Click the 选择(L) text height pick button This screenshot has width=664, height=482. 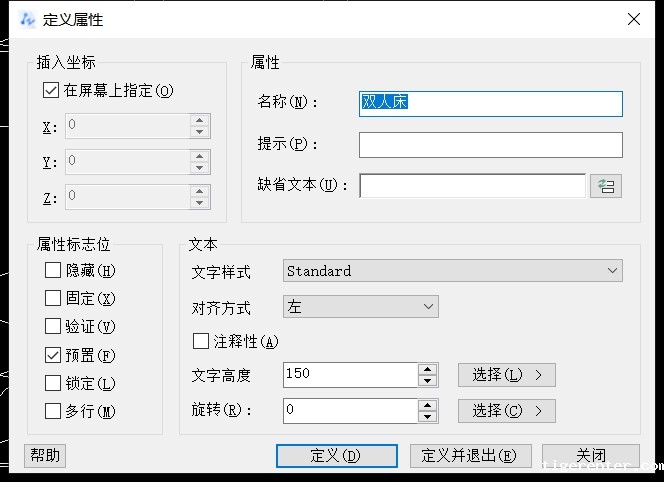tap(506, 375)
